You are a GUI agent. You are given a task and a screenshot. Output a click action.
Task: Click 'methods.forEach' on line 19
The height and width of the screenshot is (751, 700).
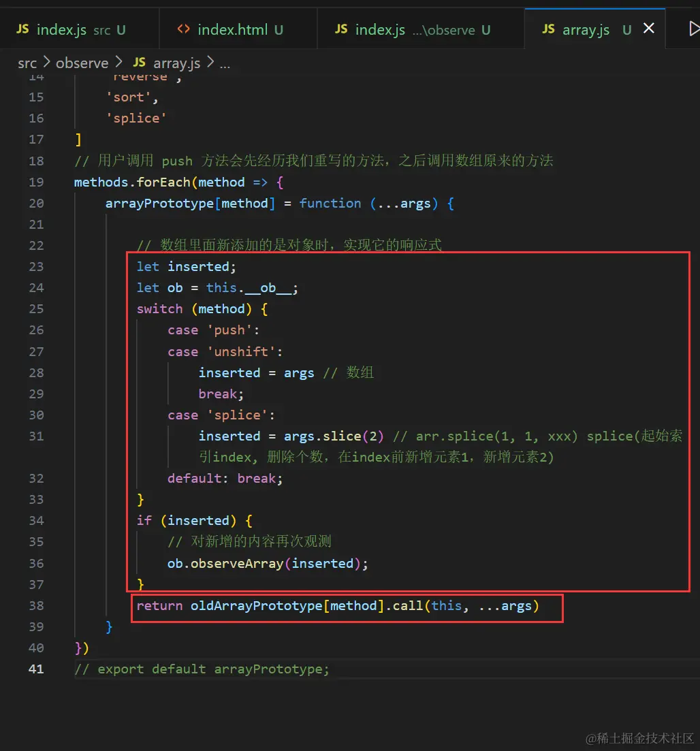(x=132, y=182)
